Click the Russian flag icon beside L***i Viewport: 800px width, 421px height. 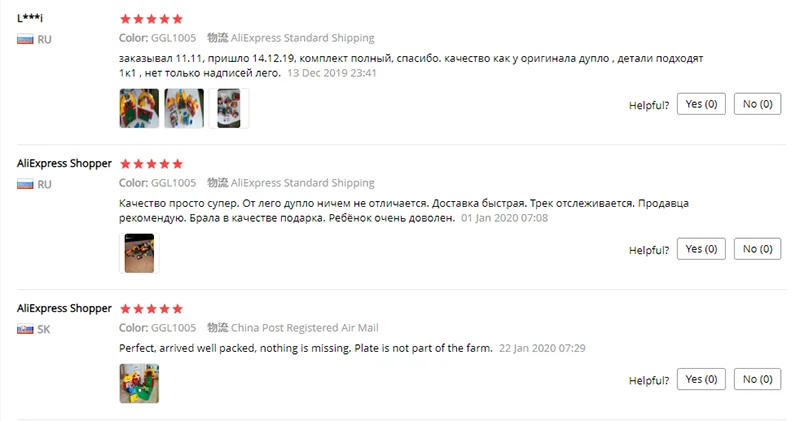25,39
